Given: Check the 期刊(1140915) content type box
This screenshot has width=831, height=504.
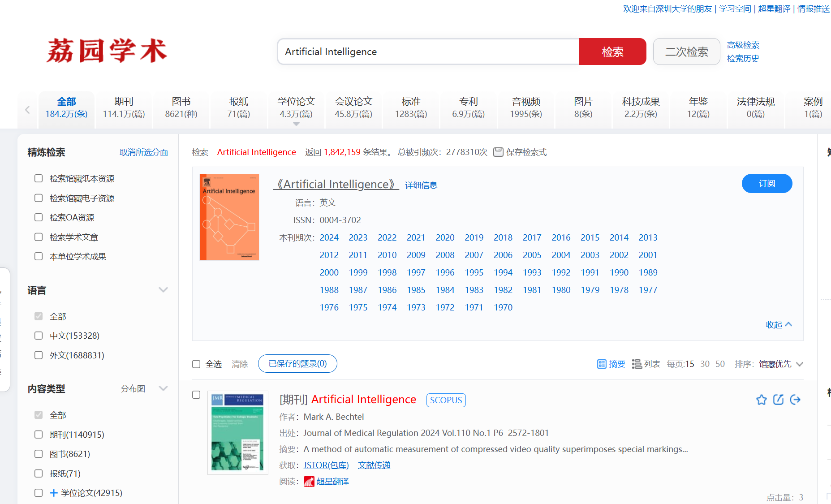Looking at the screenshot, I should pyautogui.click(x=39, y=435).
